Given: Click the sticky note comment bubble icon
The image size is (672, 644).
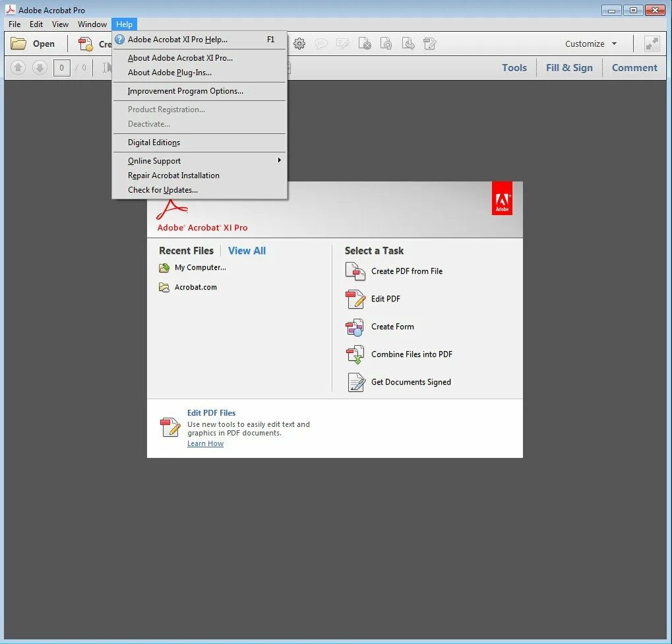Looking at the screenshot, I should tap(321, 44).
